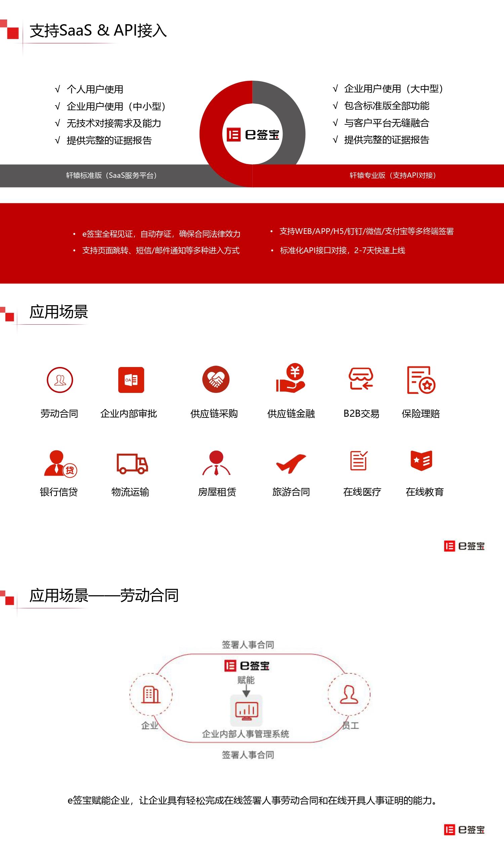Viewport: 504px width, 851px height.
Task: Click the 房屋租赁 label
Action: [217, 492]
